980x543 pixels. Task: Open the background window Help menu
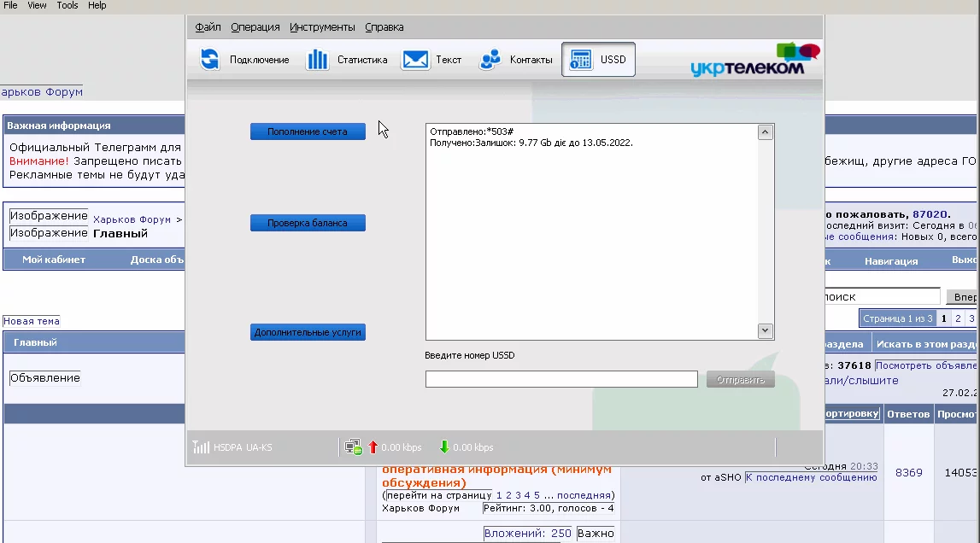pyautogui.click(x=97, y=6)
